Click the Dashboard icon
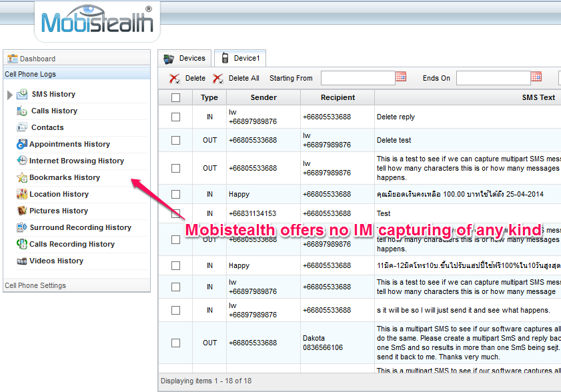The height and width of the screenshot is (392, 561). click(13, 59)
